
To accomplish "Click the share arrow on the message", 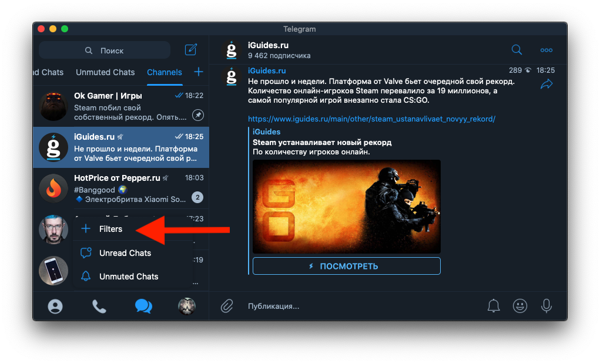I will pos(547,84).
